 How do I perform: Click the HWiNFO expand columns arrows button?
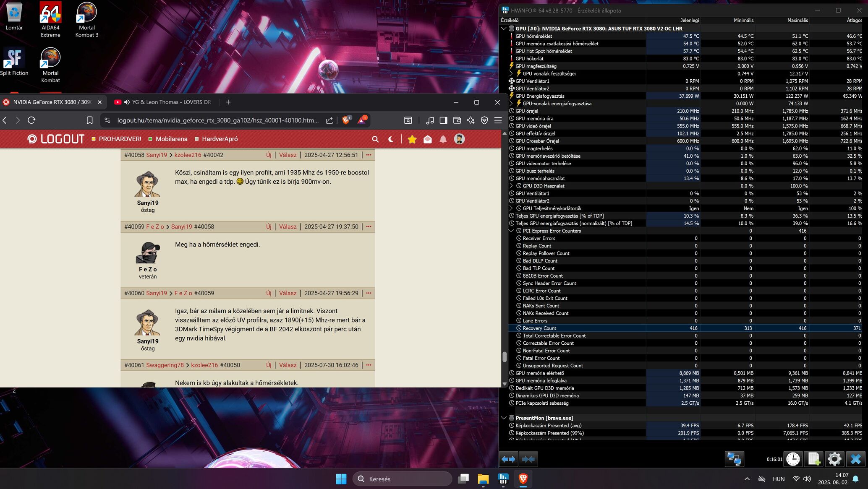[509, 459]
